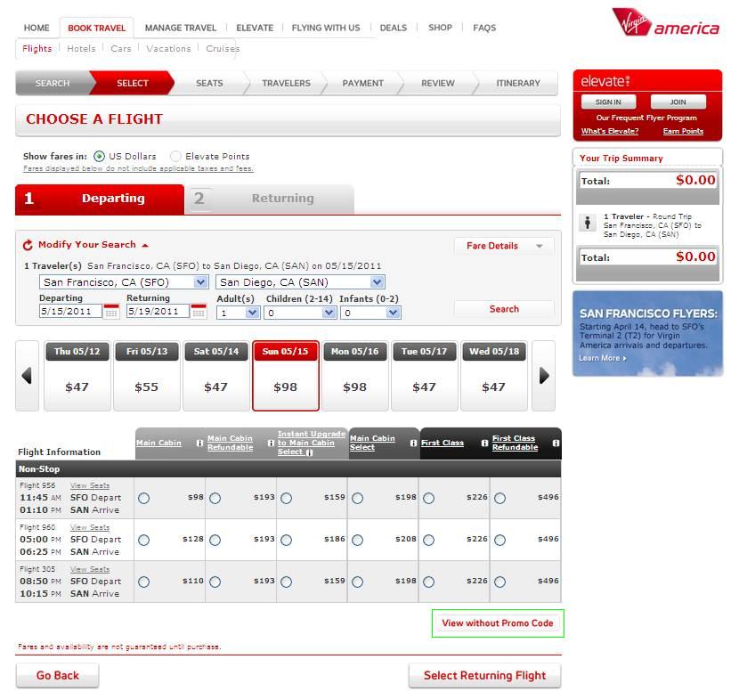Viewport: 739px width, 700px height.
Task: Open the FAQS menu
Action: click(484, 28)
